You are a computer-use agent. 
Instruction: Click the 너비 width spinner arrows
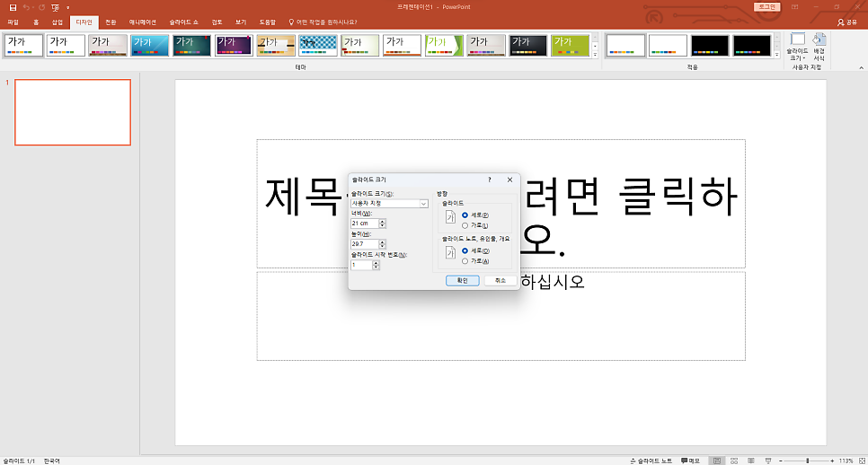[x=382, y=224]
